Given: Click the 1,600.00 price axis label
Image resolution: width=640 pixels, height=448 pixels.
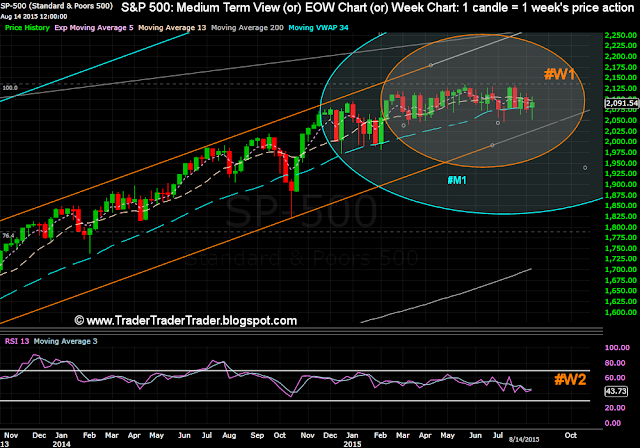Looking at the screenshot, I should coord(621,312).
